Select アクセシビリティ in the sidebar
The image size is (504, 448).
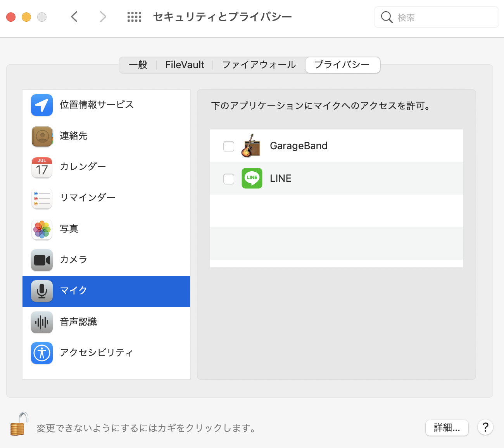(106, 353)
